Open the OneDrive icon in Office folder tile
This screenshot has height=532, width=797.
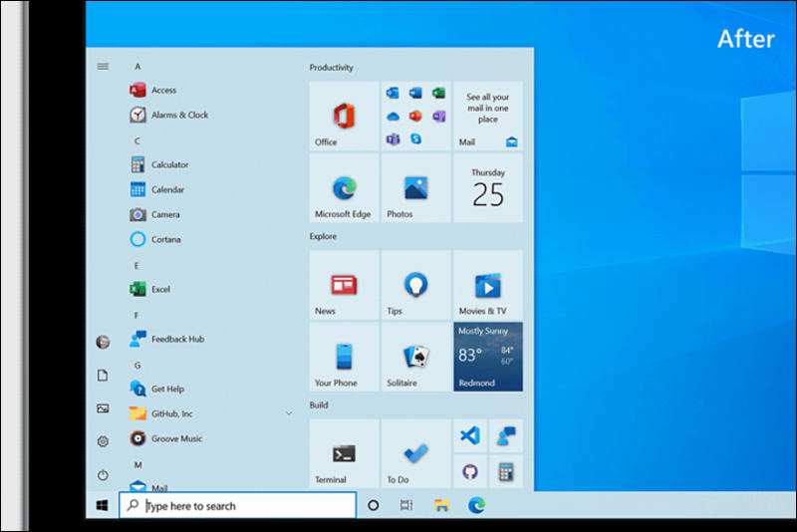[x=393, y=117]
